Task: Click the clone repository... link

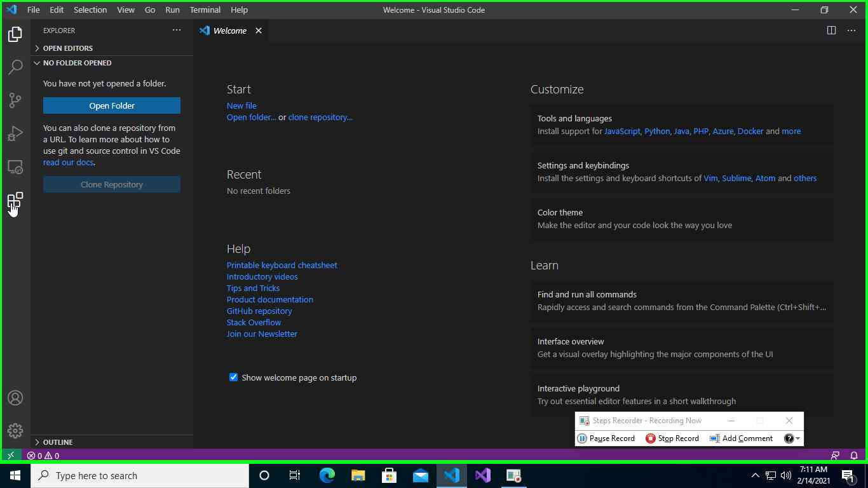Action: click(320, 117)
